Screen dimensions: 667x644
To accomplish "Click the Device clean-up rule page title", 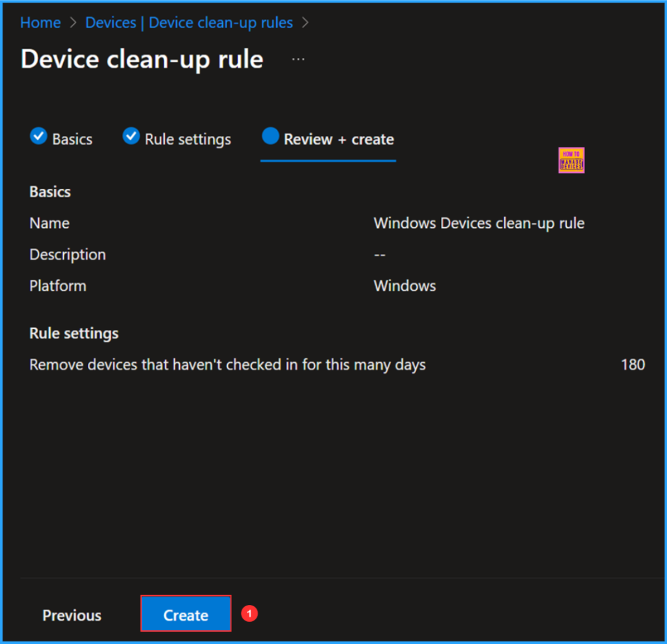I will [x=142, y=59].
